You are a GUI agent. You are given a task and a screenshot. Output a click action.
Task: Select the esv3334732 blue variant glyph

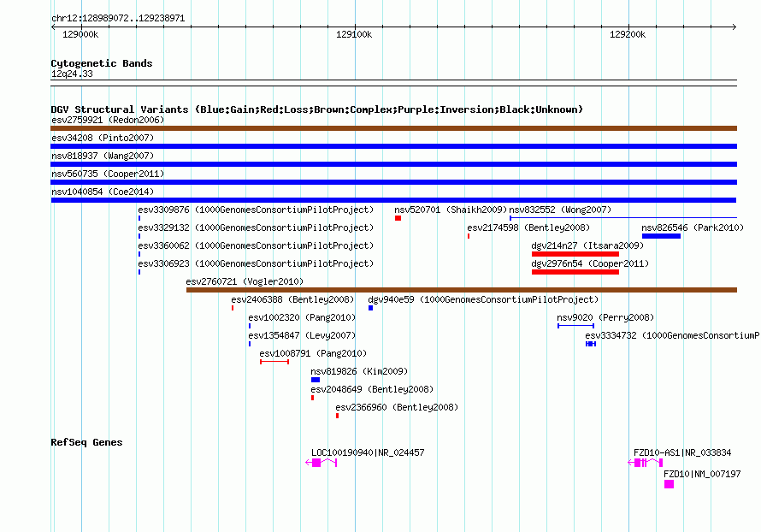click(x=591, y=344)
